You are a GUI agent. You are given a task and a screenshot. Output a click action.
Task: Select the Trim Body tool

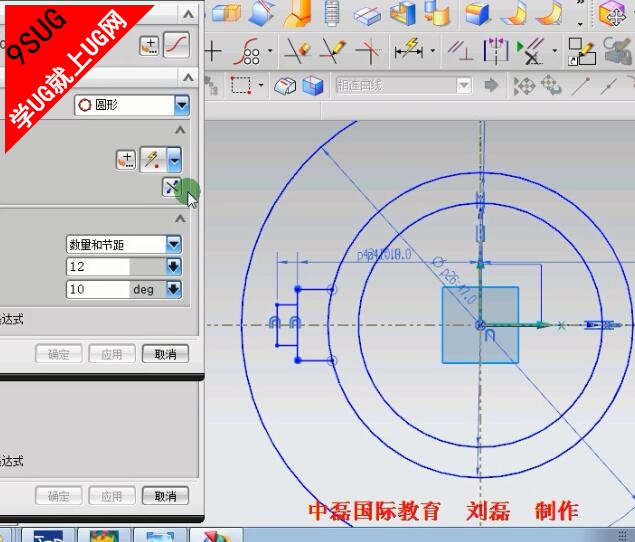click(x=262, y=13)
